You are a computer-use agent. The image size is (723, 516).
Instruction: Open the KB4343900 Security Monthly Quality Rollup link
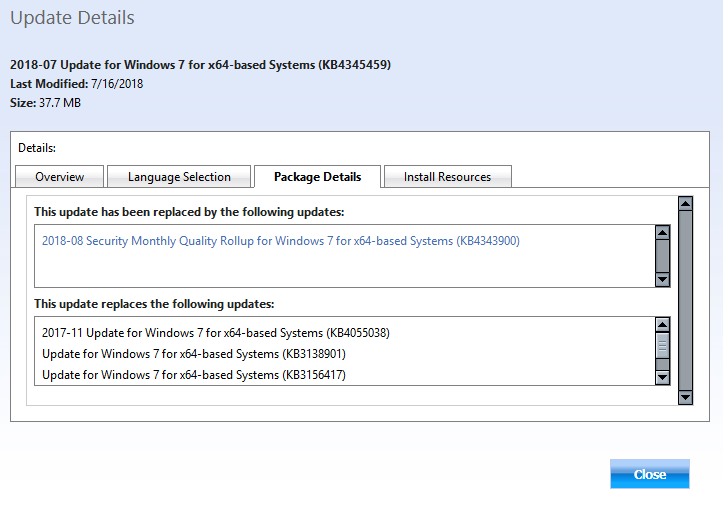pos(280,241)
